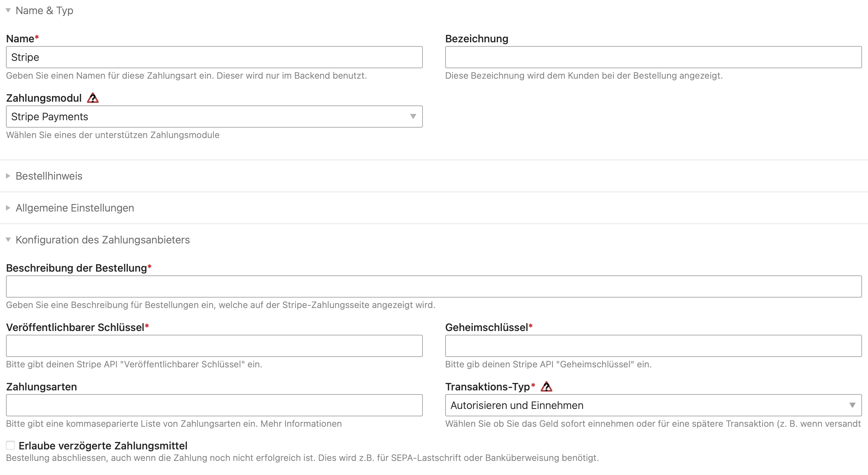Click the Transaktions-Typ warning help icon

click(x=546, y=387)
